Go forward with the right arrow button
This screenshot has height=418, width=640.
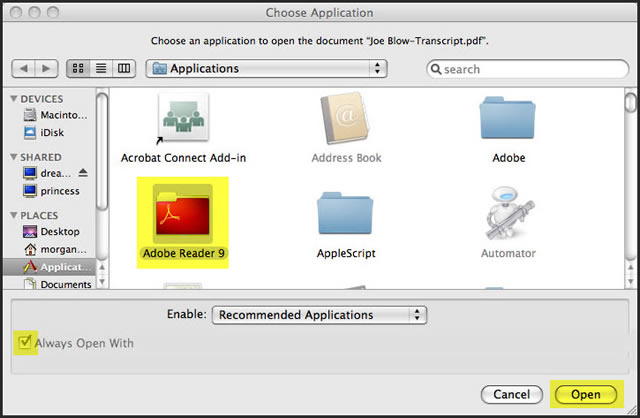[x=47, y=68]
